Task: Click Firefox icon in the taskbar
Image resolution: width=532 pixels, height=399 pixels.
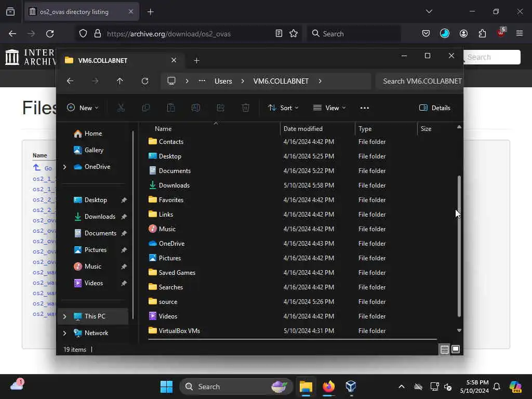Action: point(328,386)
